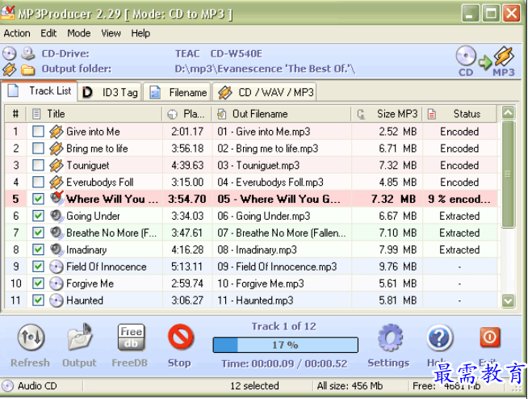
Task: Click the Refresh icon in bottom toolbar
Action: click(x=31, y=338)
